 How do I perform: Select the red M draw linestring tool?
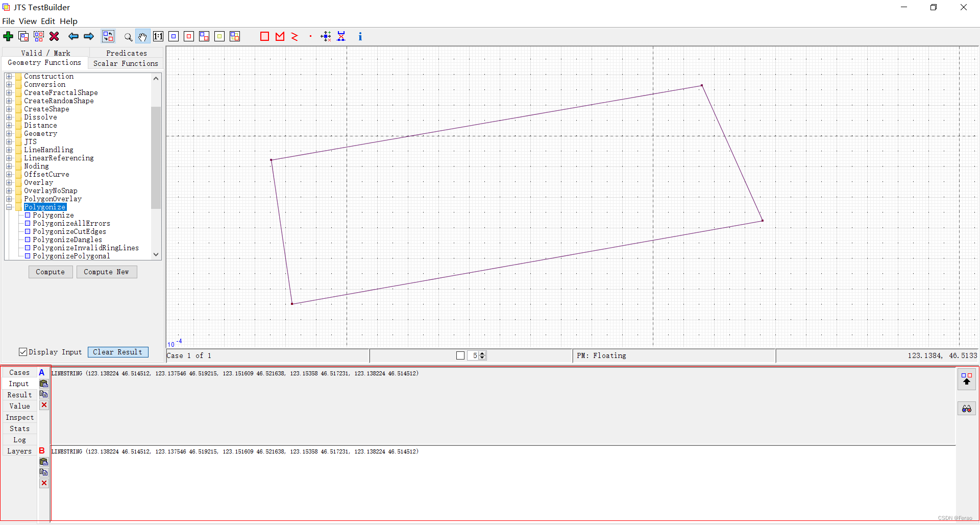coord(280,36)
